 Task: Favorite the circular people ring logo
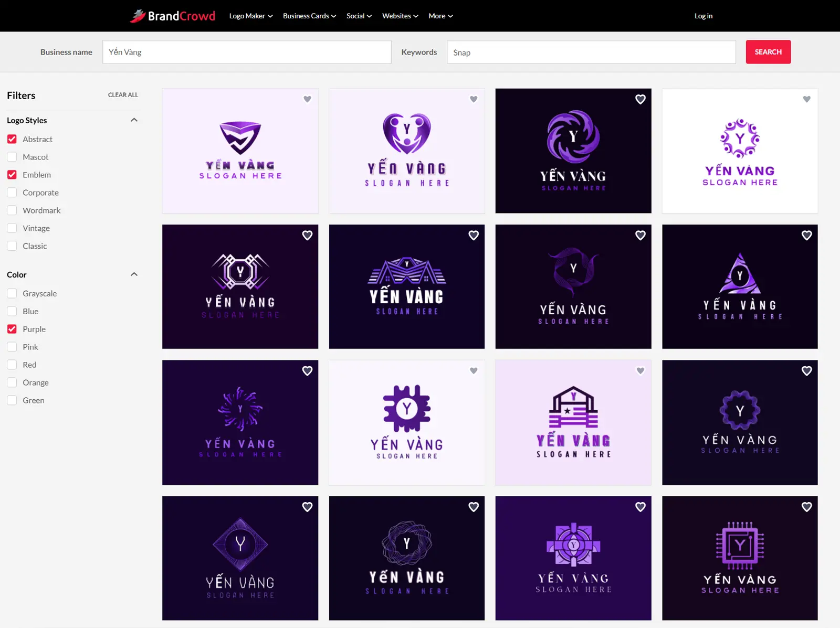coord(807,99)
